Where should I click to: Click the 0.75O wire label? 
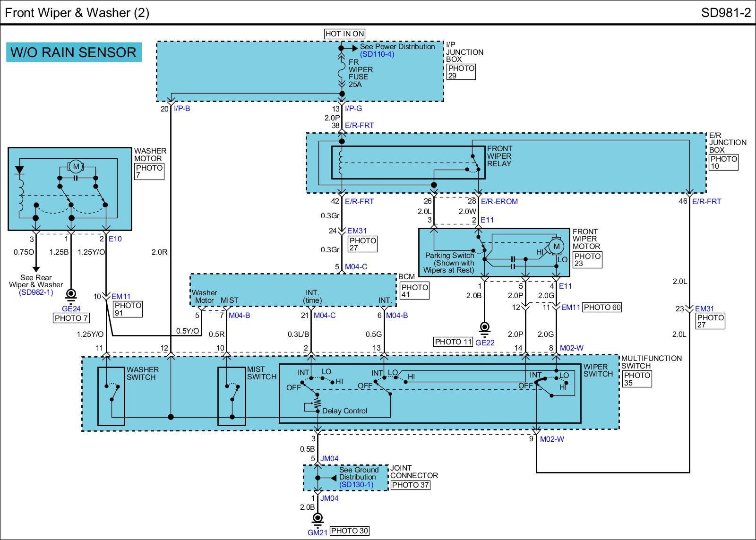(24, 252)
